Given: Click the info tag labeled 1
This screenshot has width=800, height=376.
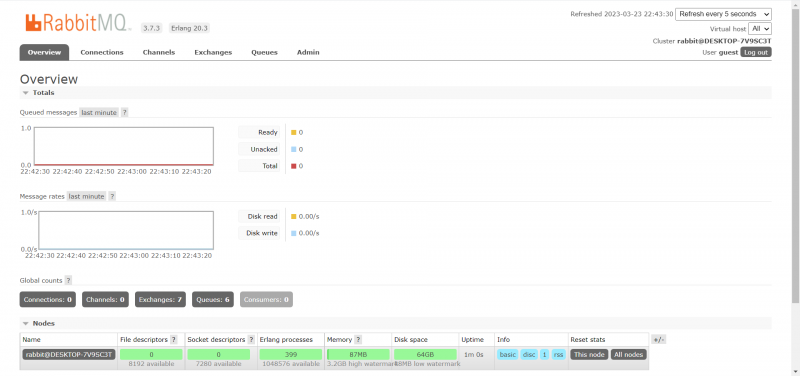Looking at the screenshot, I should 545,355.
